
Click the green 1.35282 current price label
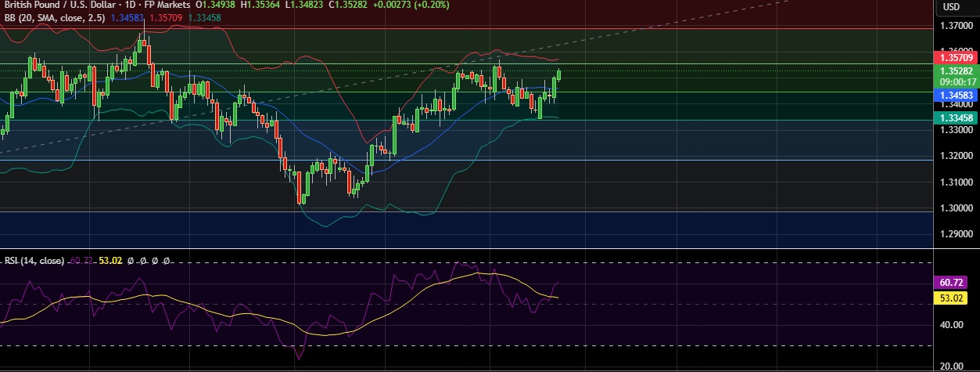(957, 70)
